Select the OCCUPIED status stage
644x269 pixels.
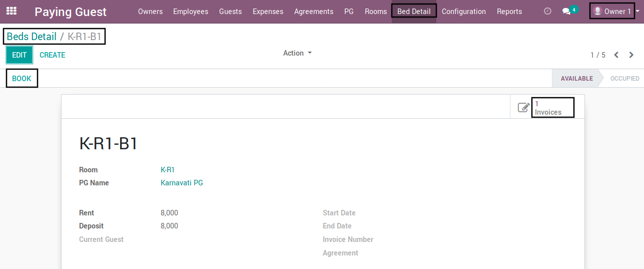tap(624, 79)
